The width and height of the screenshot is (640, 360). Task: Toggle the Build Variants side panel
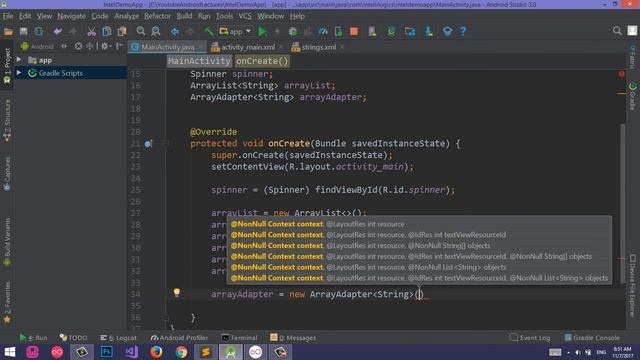pos(7,242)
